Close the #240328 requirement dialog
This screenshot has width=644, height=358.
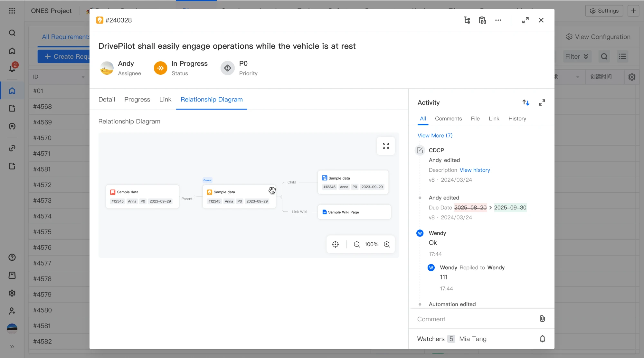click(541, 20)
